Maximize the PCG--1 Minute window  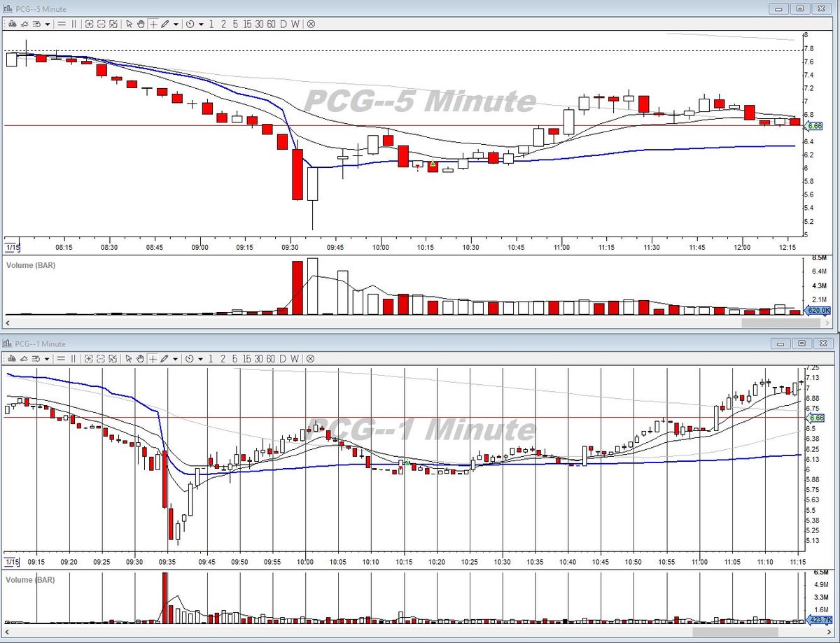(801, 343)
